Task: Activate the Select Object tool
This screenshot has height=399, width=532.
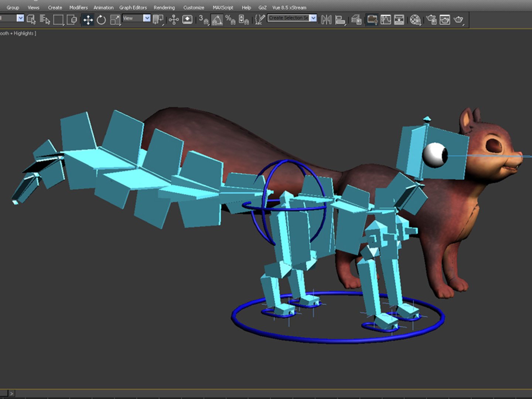Action: (31, 19)
